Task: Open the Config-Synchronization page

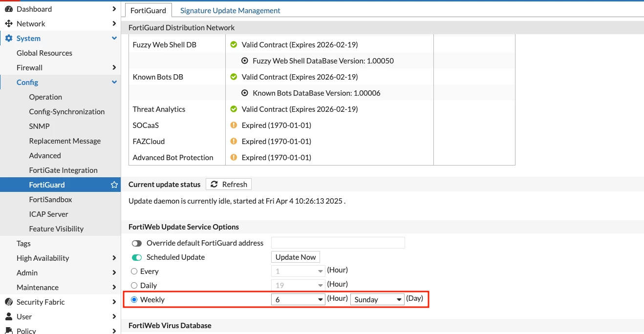Action: click(x=67, y=111)
